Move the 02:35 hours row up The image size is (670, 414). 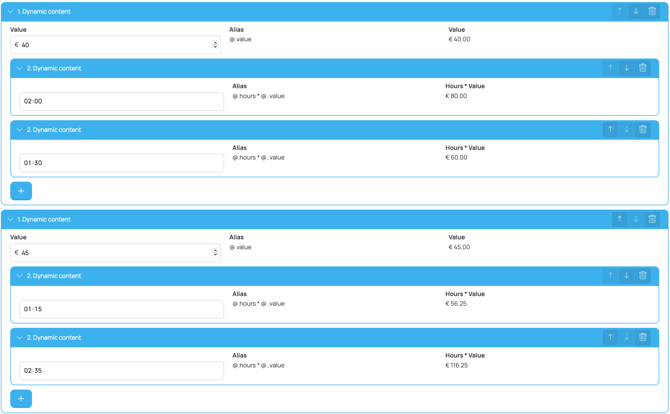(610, 338)
